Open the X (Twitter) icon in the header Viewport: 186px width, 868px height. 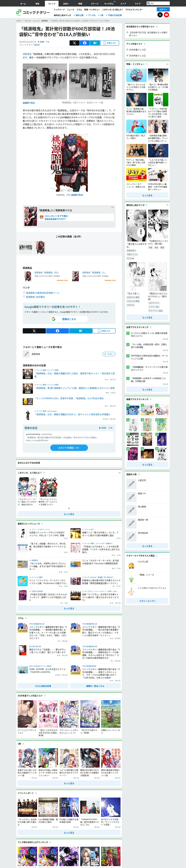click(x=160, y=15)
